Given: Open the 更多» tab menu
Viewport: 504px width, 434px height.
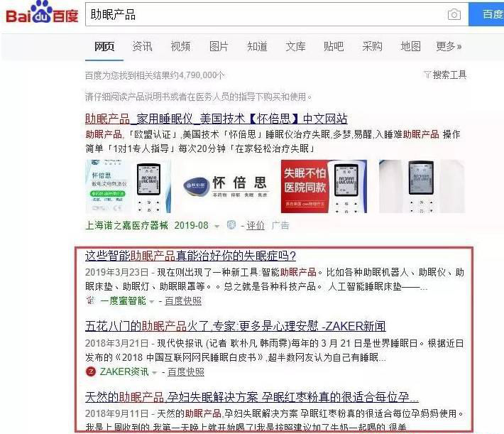Looking at the screenshot, I should point(449,46).
